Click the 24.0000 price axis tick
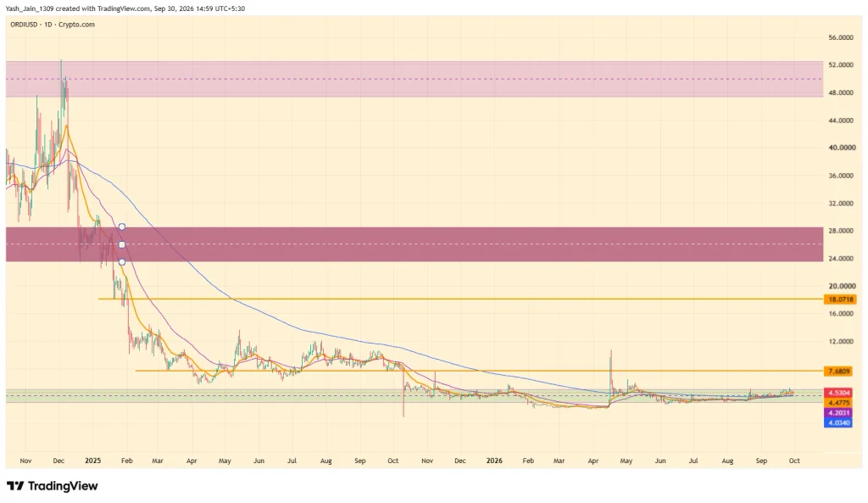 pyautogui.click(x=840, y=259)
